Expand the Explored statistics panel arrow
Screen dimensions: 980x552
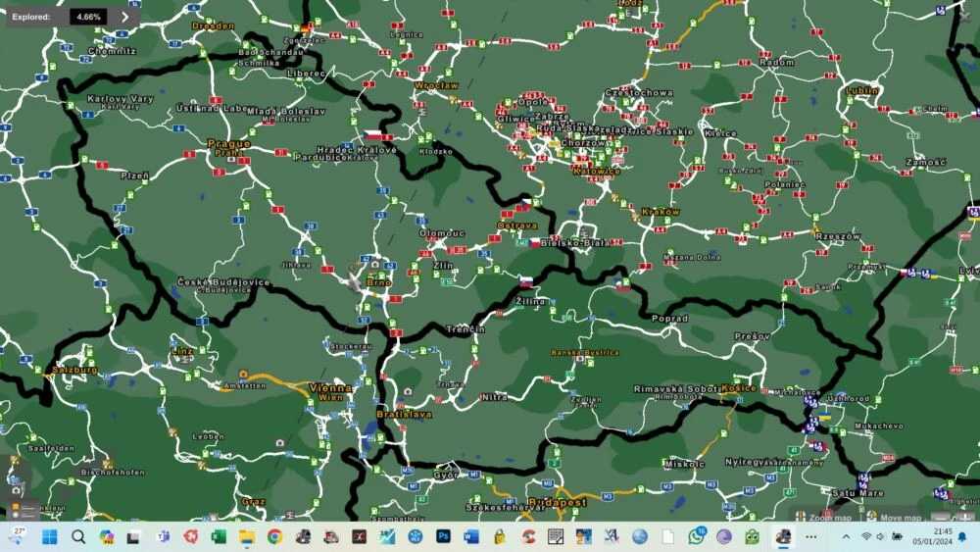(x=124, y=17)
